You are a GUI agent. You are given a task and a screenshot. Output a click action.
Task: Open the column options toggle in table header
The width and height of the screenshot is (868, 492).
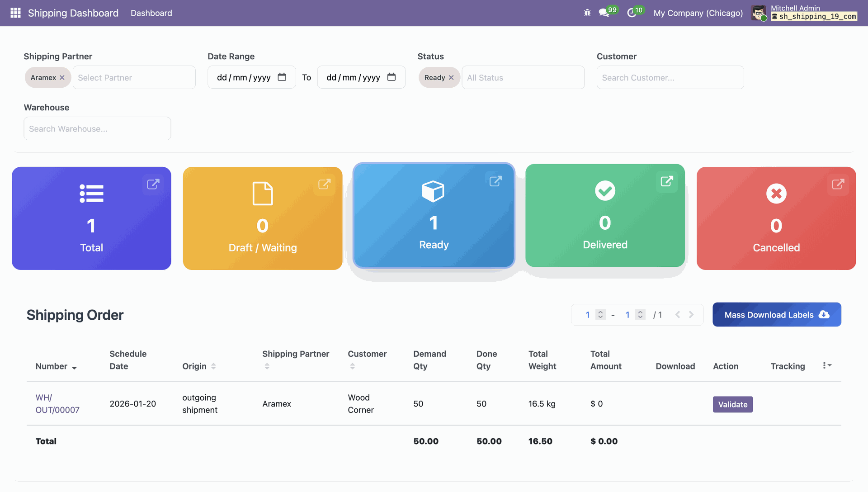[x=827, y=365]
